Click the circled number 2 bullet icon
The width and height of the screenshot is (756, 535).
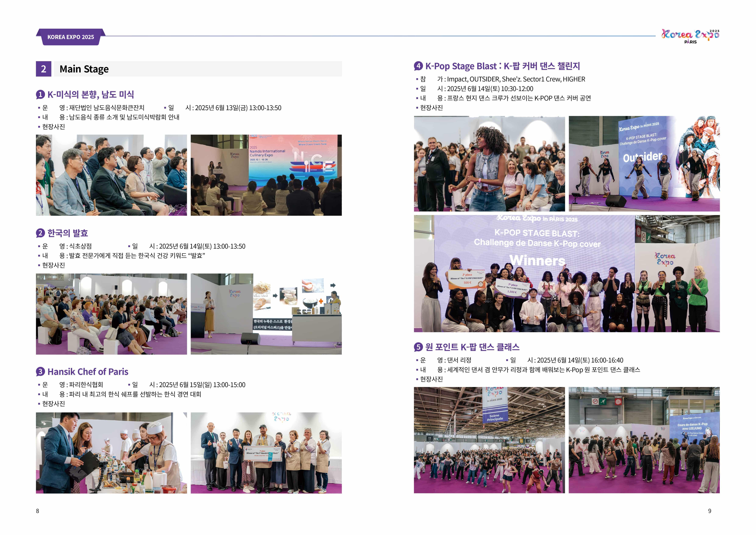40,233
